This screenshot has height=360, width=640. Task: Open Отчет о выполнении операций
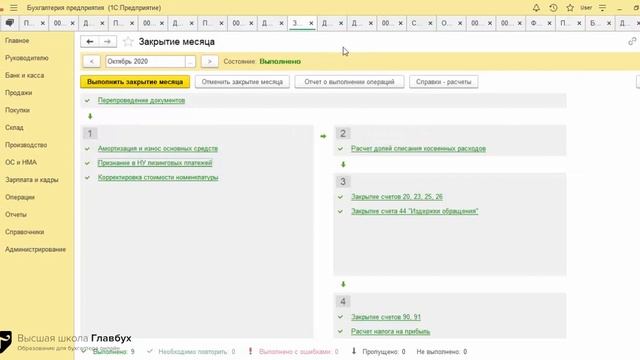coord(349,82)
